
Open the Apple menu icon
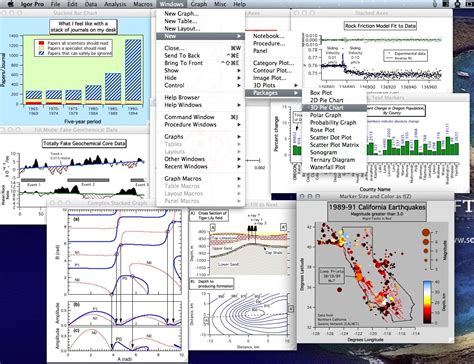pos(10,4)
